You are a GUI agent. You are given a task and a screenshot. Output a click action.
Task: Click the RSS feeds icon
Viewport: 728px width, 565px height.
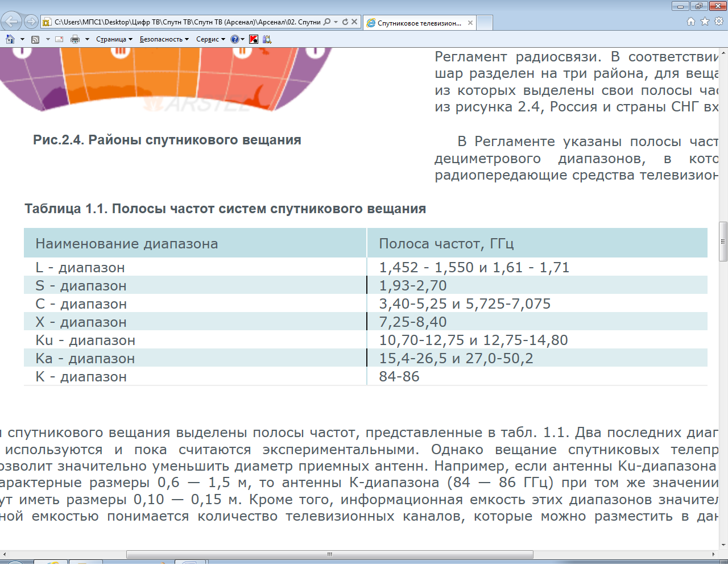35,39
